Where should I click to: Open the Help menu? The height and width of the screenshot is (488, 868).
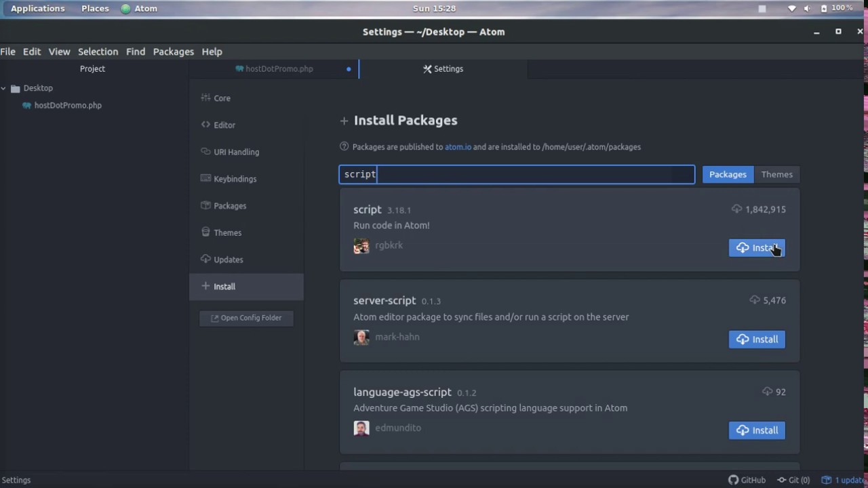[212, 52]
